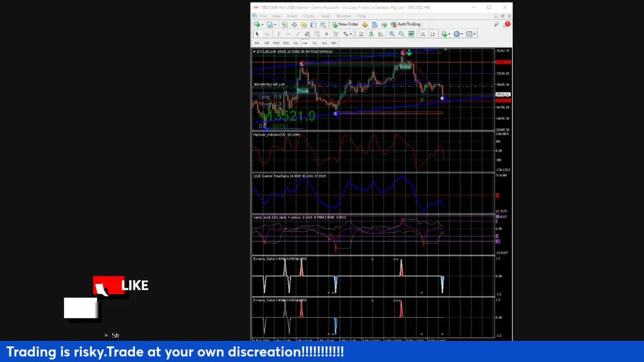The image size is (644, 362).
Task: Open the Periods clock icon
Action: coord(456,34)
